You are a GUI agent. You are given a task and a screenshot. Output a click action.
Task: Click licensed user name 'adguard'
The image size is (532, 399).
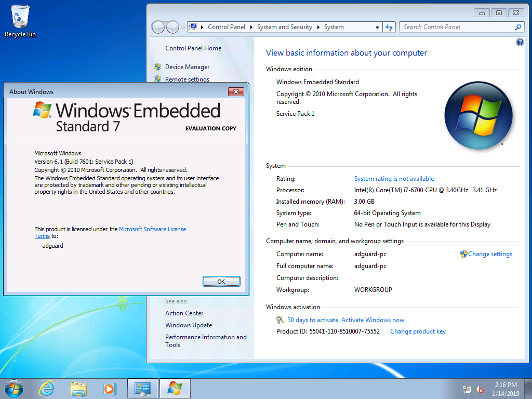(52, 246)
